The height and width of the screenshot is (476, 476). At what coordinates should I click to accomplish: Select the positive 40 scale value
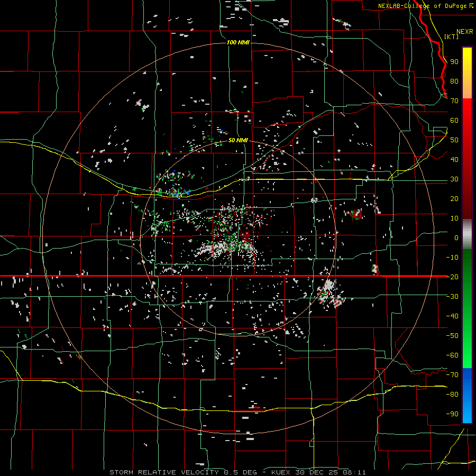point(454,159)
